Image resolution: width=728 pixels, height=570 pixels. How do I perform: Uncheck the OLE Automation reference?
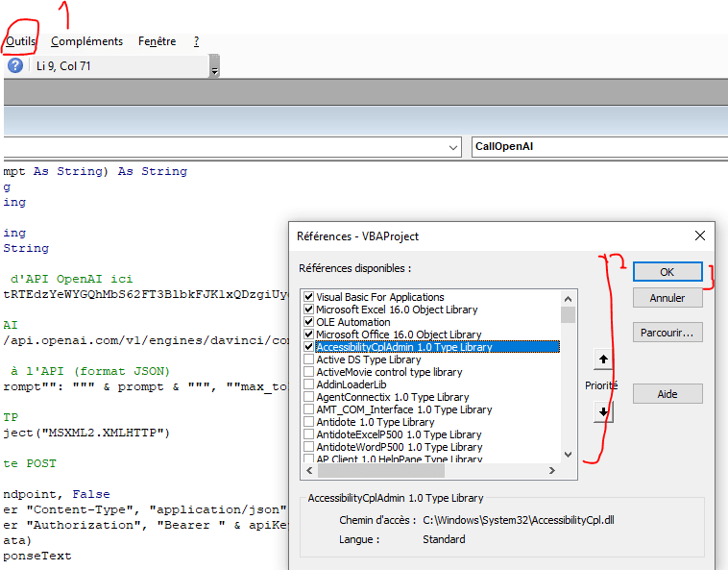click(x=308, y=322)
